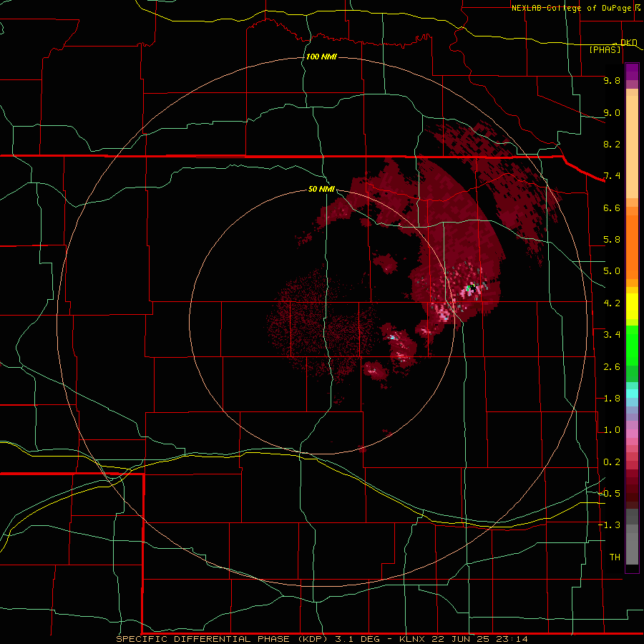Pick the gray segment at color bar bottom
This screenshot has height=644, width=644.
[632, 548]
